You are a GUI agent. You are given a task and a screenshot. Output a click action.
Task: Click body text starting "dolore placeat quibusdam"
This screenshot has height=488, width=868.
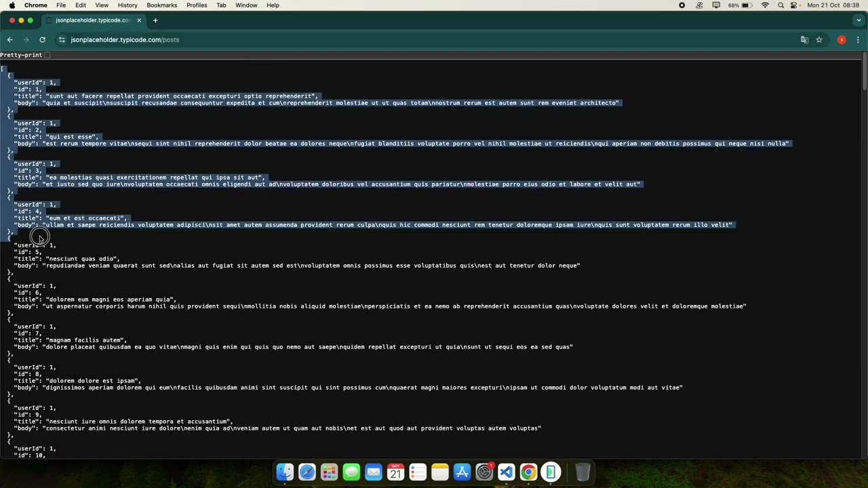tap(307, 347)
